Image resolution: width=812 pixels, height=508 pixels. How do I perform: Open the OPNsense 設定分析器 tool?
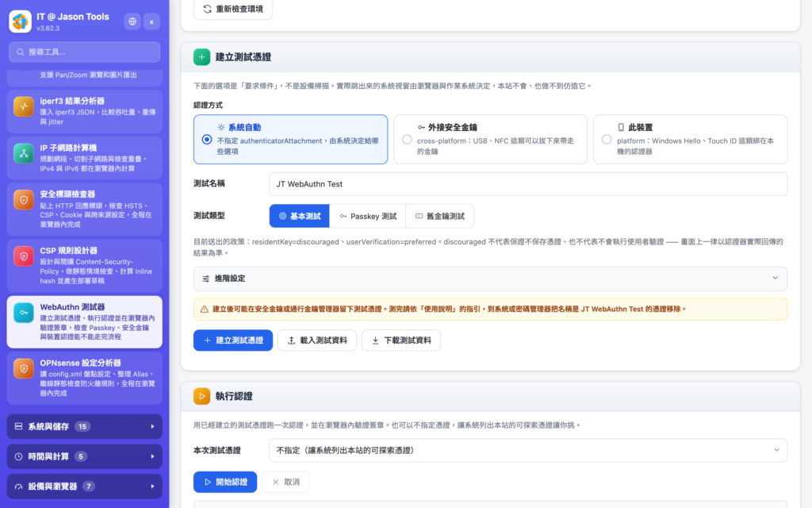coord(84,378)
